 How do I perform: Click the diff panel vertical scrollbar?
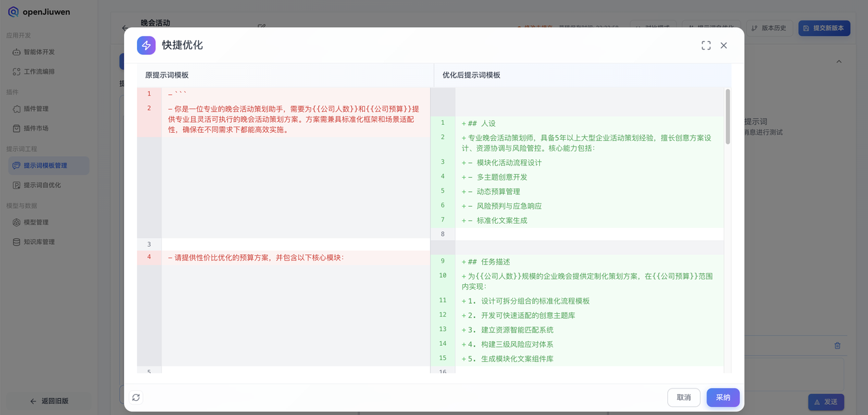[728, 117]
